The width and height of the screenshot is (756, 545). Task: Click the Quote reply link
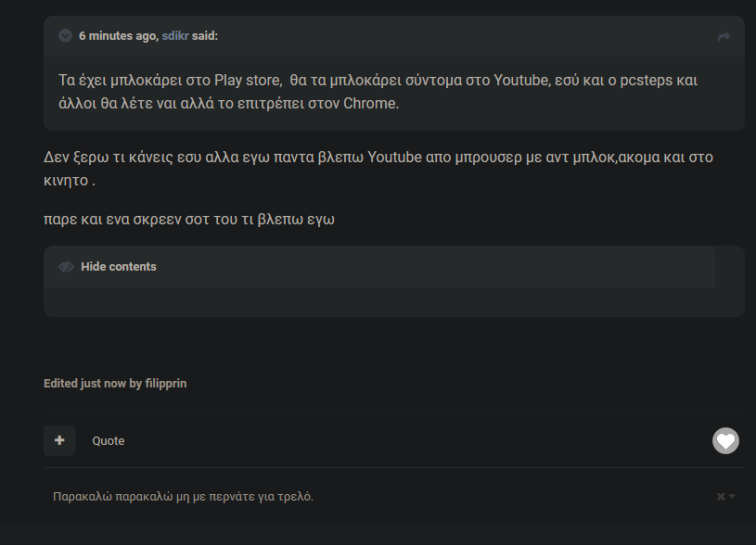click(109, 441)
